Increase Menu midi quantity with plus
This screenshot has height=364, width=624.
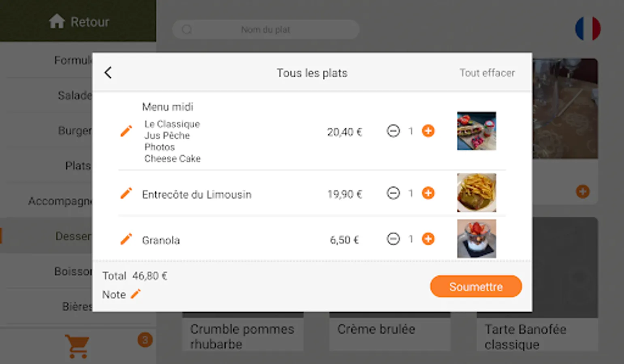(428, 131)
